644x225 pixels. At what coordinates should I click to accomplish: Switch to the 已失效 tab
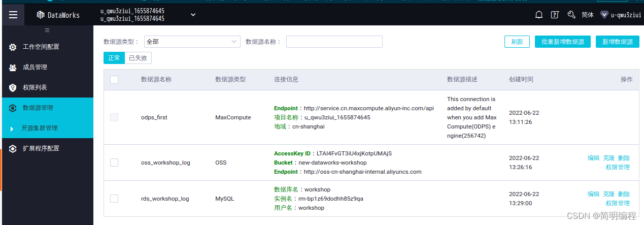click(x=138, y=58)
